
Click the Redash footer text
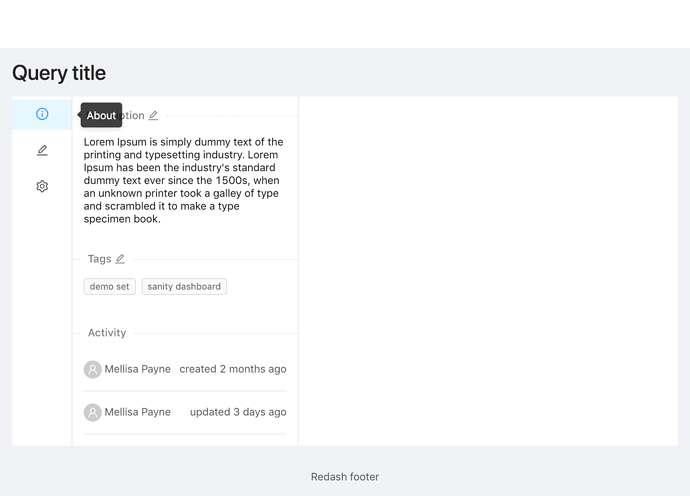pos(345,477)
